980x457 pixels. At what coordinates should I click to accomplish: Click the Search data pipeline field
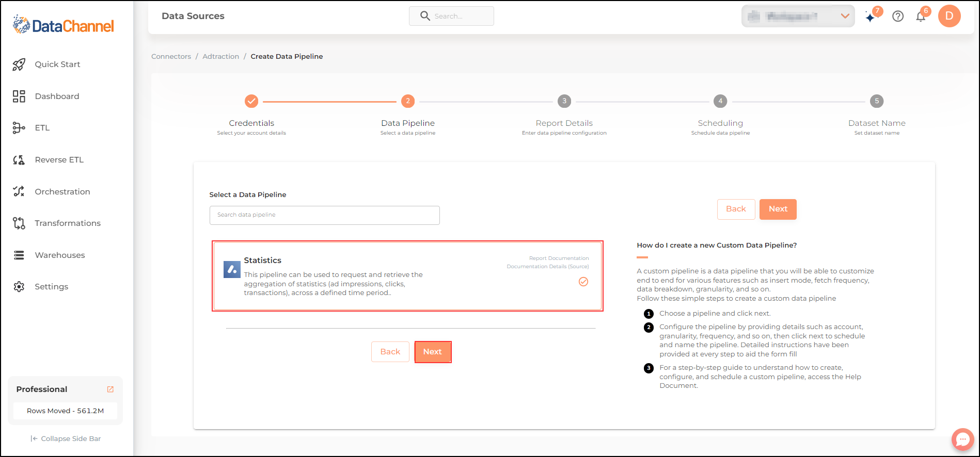[x=325, y=215]
